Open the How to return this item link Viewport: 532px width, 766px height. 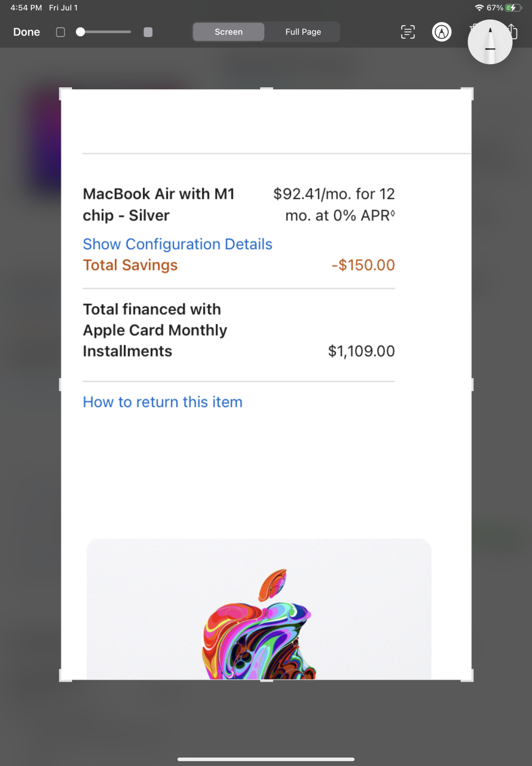163,402
